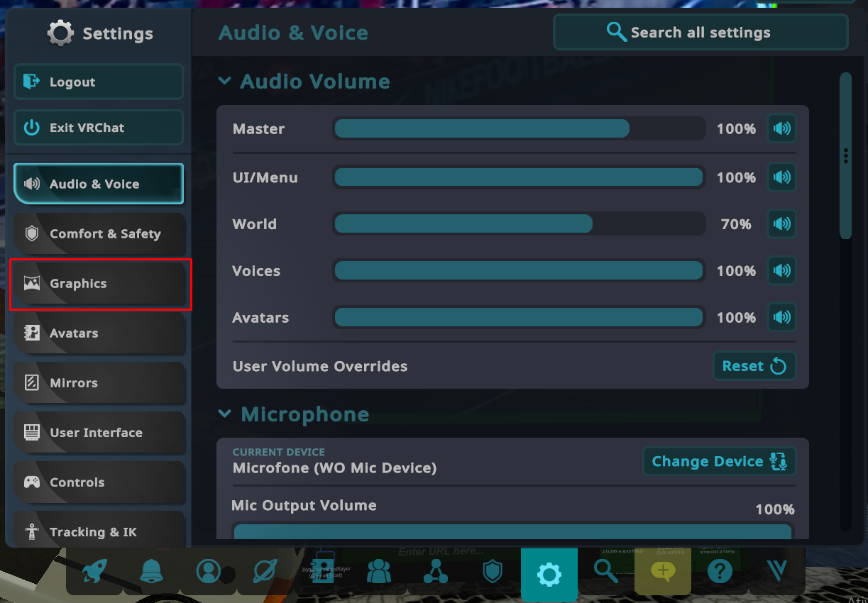Click the World 70% value
868x603 pixels.
tap(736, 224)
